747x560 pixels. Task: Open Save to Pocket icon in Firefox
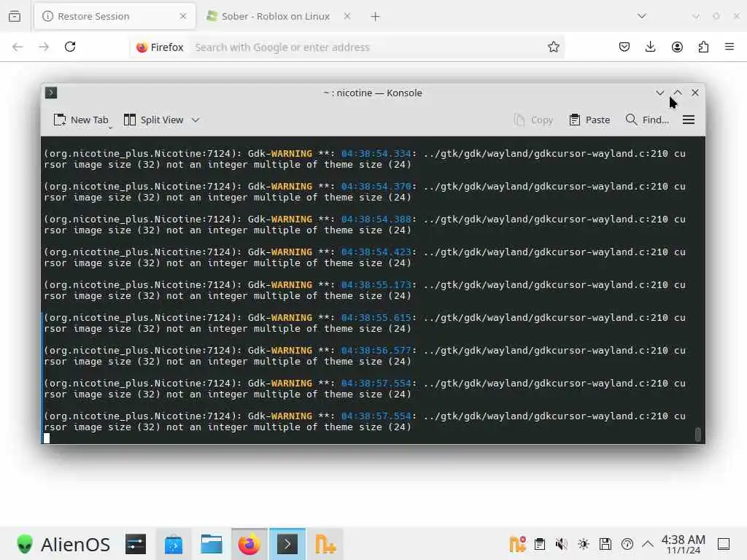pyautogui.click(x=624, y=47)
